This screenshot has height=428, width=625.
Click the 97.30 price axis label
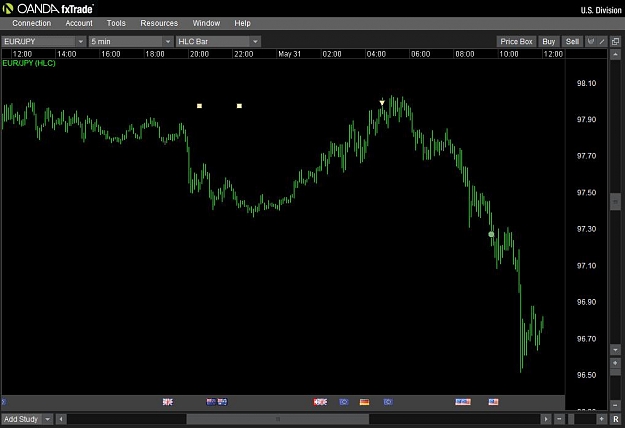click(x=586, y=229)
